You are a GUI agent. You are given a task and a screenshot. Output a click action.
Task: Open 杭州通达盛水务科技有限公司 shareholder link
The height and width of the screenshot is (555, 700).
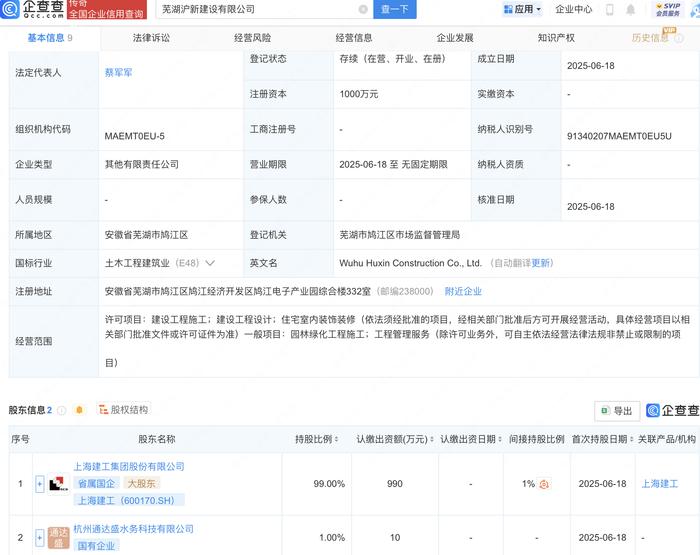133,529
